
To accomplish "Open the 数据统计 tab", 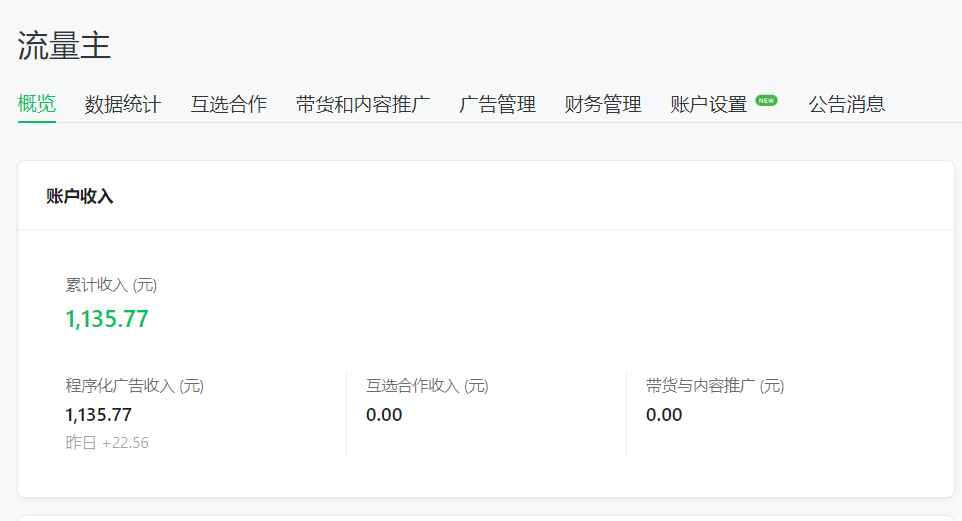I will (x=123, y=104).
